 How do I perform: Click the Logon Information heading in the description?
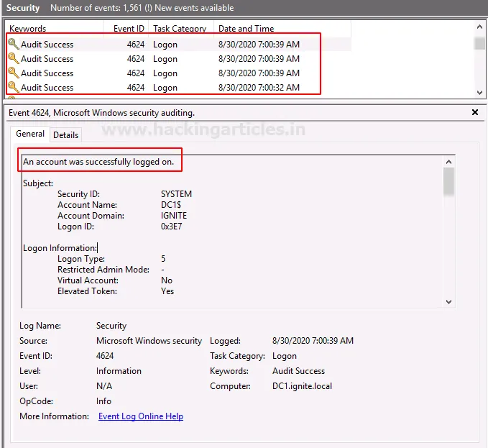60,248
